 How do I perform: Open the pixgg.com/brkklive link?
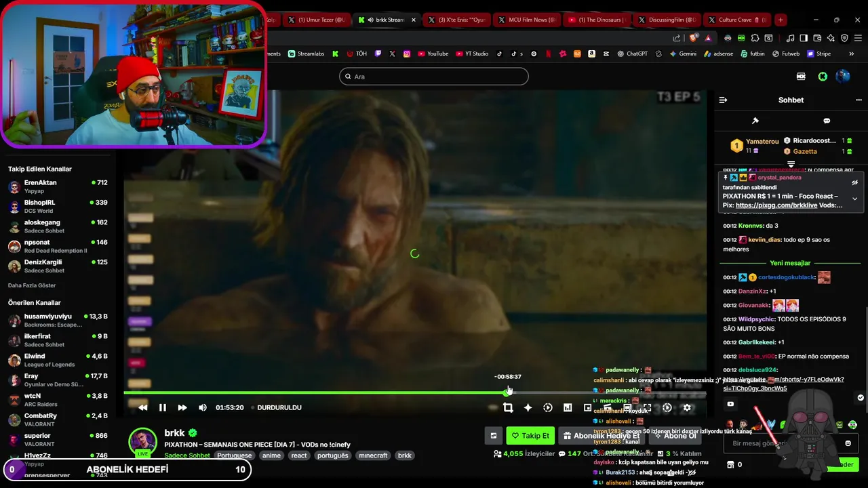pyautogui.click(x=776, y=205)
